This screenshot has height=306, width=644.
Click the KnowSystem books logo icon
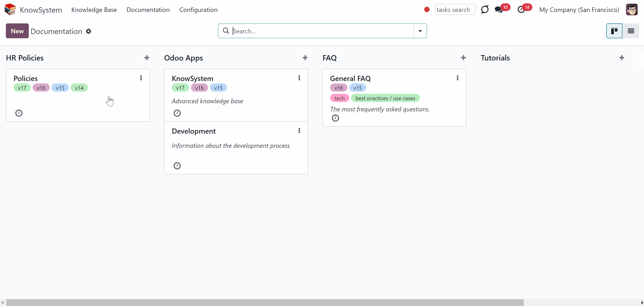point(10,9)
